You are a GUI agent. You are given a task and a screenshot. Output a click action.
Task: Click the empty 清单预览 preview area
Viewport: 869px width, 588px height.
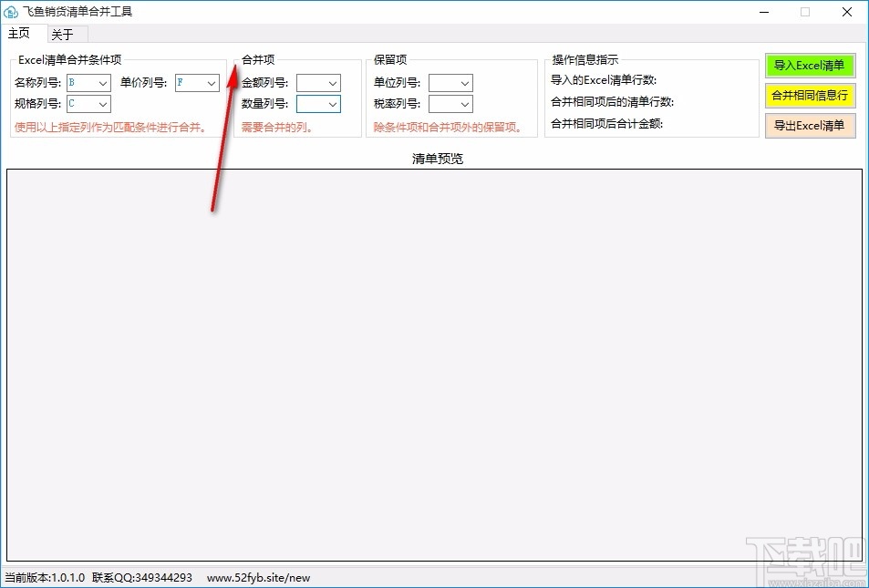click(435, 365)
